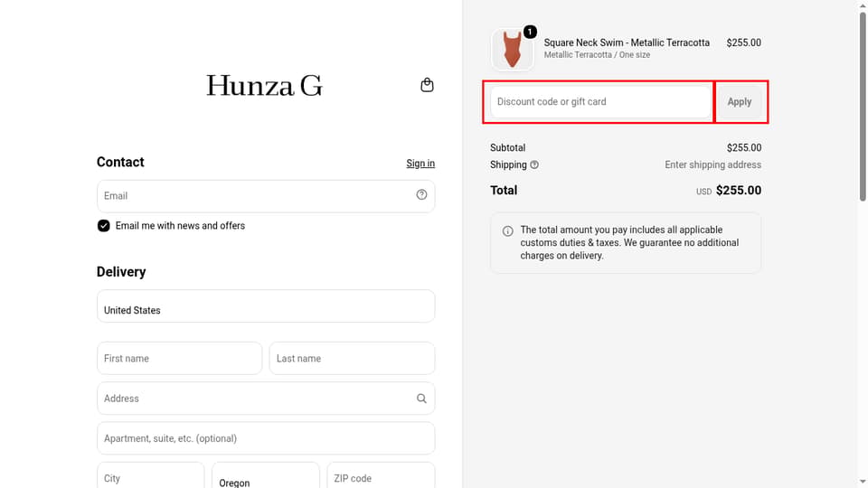Focus the Apartment, suite, etc. field
The image size is (868, 488).
click(x=266, y=438)
